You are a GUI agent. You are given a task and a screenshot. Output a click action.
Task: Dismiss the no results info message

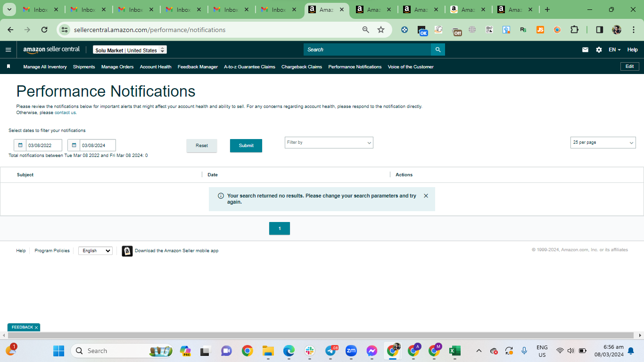[426, 196]
